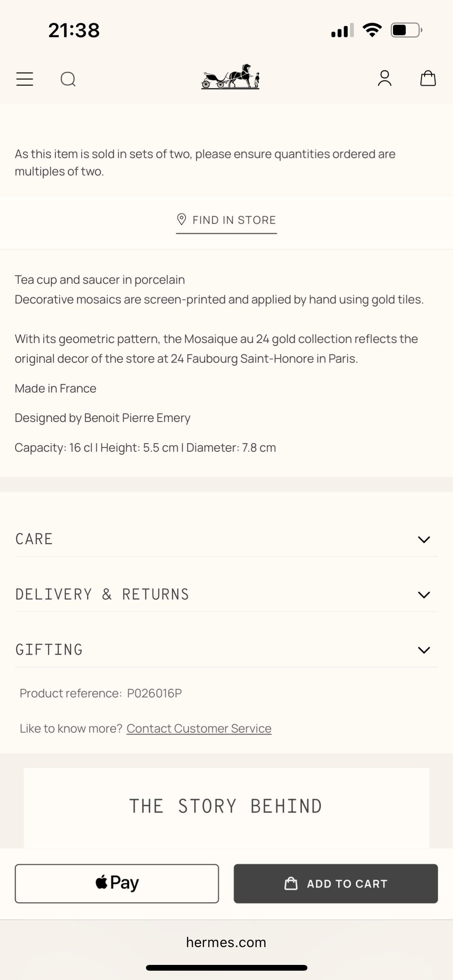The width and height of the screenshot is (453, 980).
Task: Expand the Gifting section chevron
Action: tap(424, 650)
